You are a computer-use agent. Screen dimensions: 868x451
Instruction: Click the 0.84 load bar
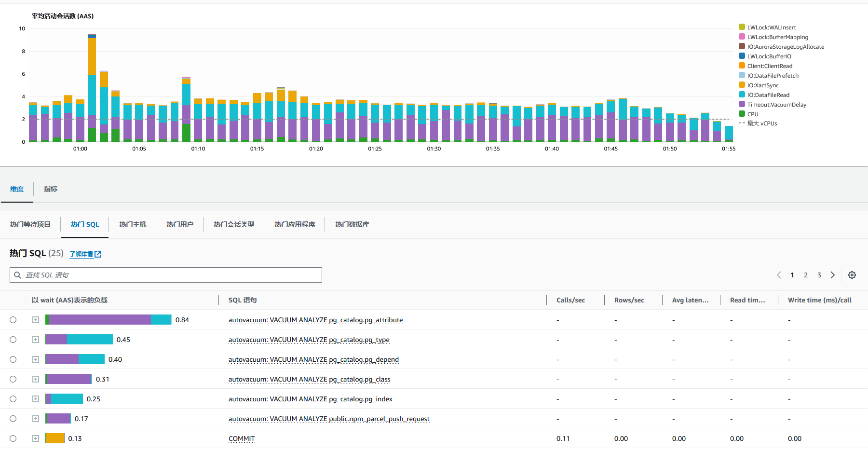click(108, 320)
